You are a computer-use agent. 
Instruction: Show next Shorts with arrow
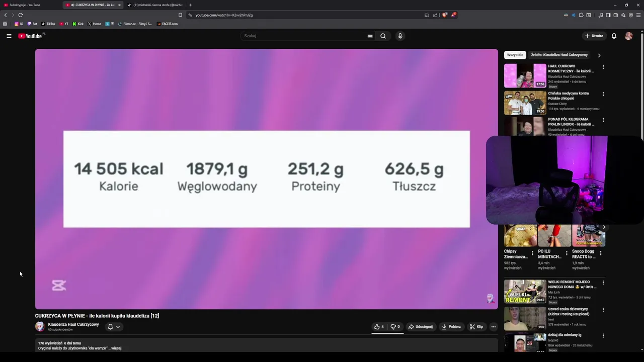tap(604, 227)
